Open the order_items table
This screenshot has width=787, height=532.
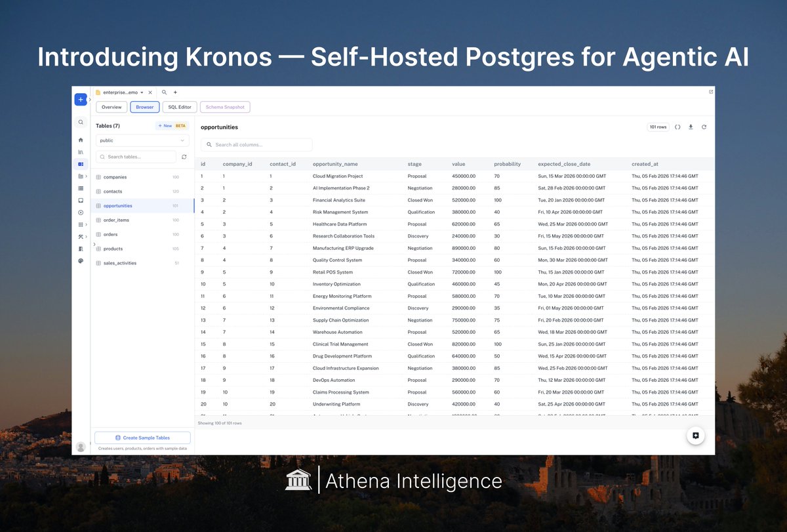point(142,220)
